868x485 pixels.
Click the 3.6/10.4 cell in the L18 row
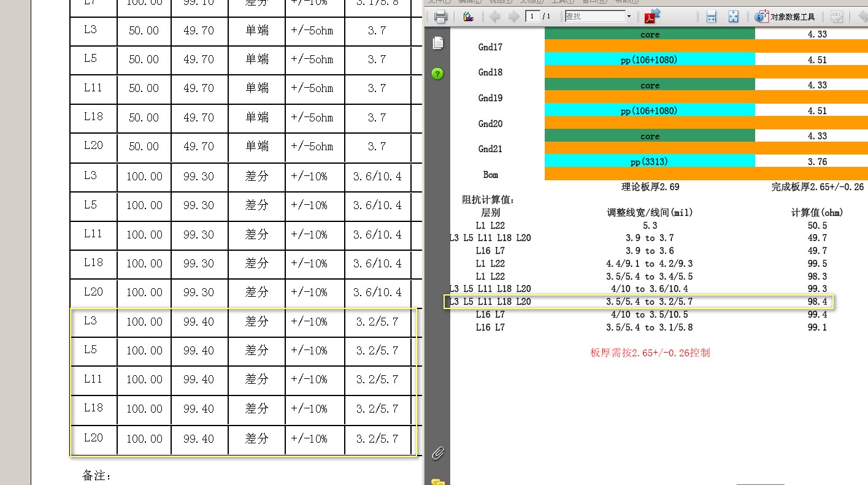coord(377,264)
